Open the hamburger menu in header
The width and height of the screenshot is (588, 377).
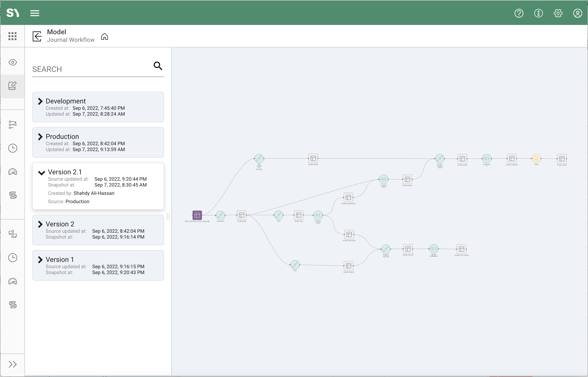tap(35, 13)
